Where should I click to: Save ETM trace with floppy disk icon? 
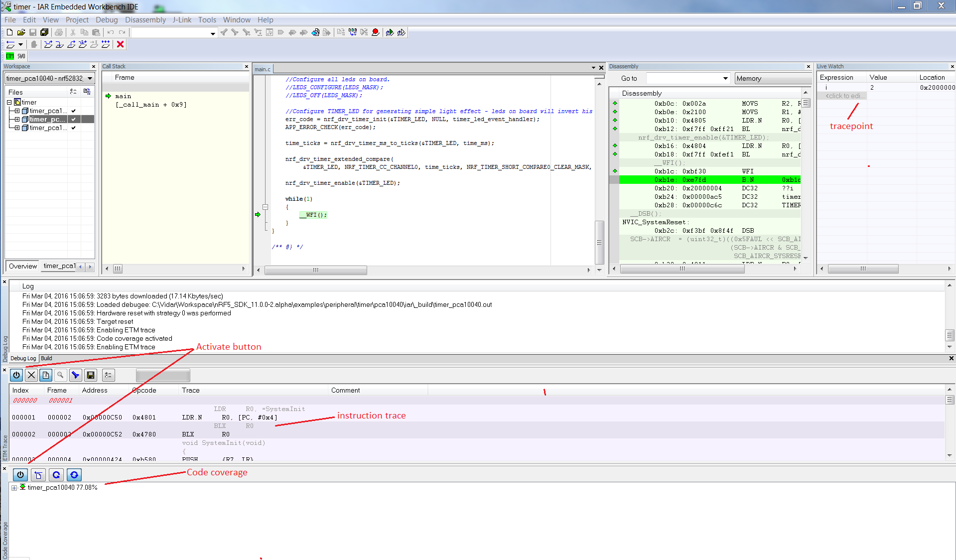coord(91,375)
